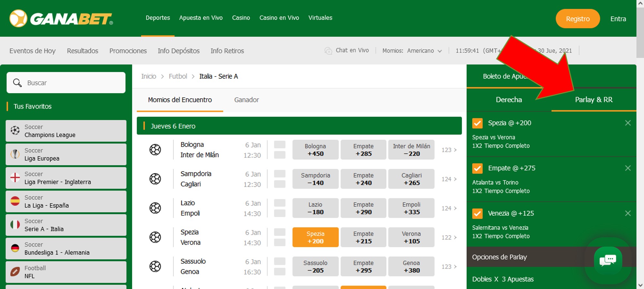Viewport: 644px width, 289px height.
Task: Click the Spain flag icon
Action: click(15, 201)
